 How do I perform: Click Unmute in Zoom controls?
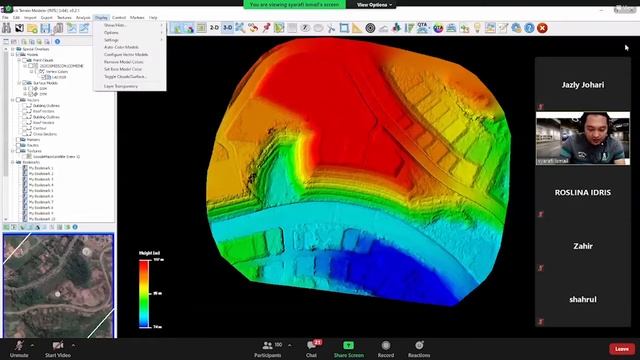click(x=19, y=349)
